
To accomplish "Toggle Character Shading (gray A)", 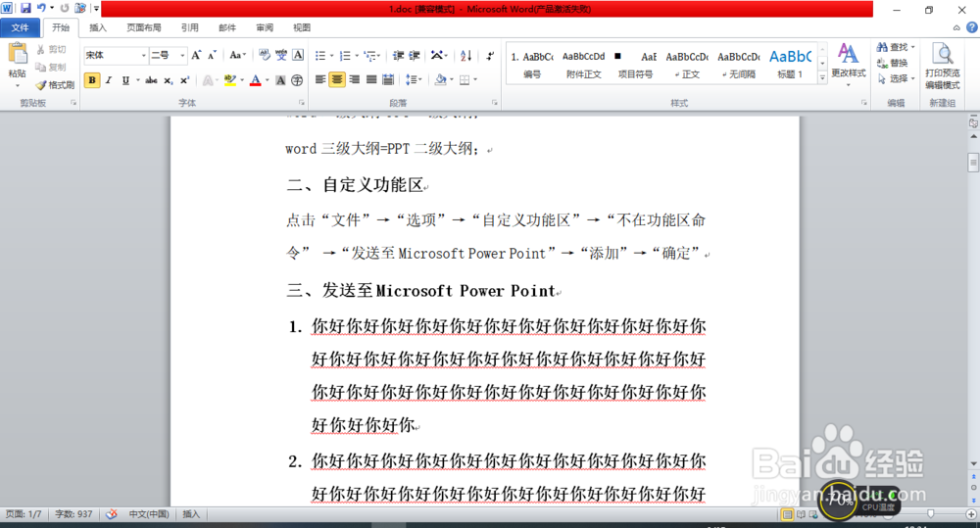I will pyautogui.click(x=280, y=80).
